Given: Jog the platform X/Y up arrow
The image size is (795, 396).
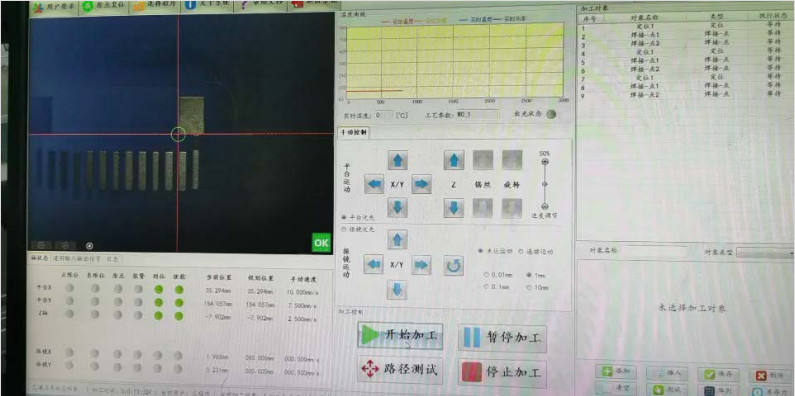Looking at the screenshot, I should tap(398, 160).
